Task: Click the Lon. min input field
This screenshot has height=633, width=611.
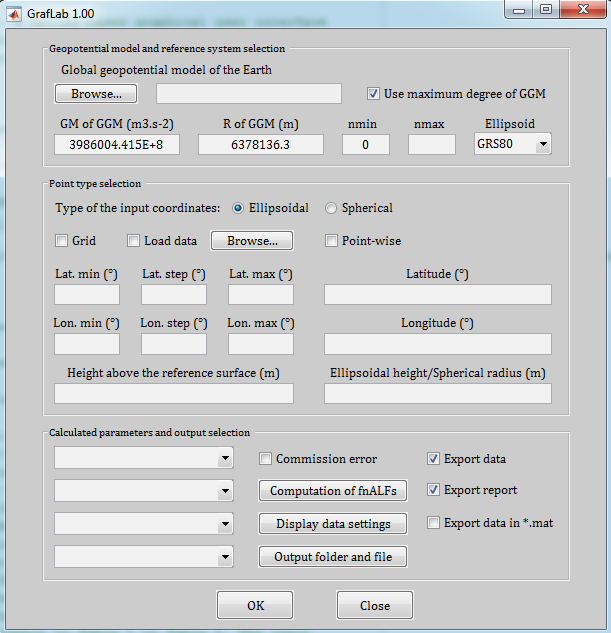Action: pos(87,344)
